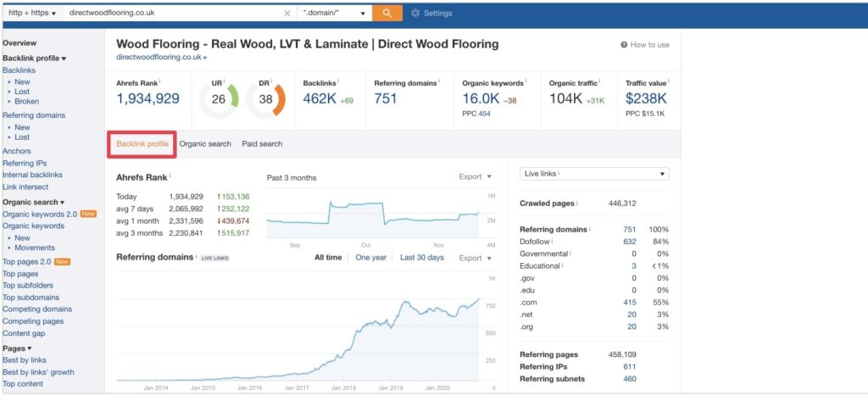Collapse the Organic search sidebar section

33,202
